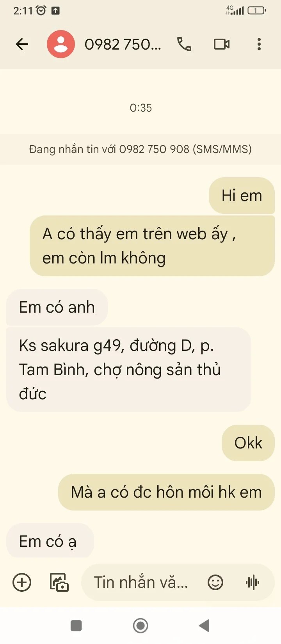
Task: Tap the "Em có ạ" message bubble
Action: (50, 541)
